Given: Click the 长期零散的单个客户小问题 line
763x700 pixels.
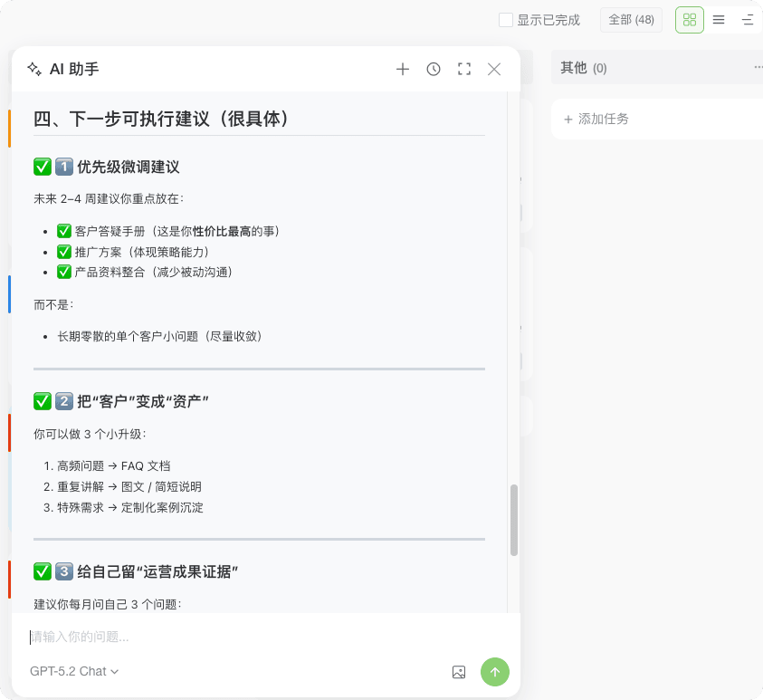Looking at the screenshot, I should pos(160,336).
